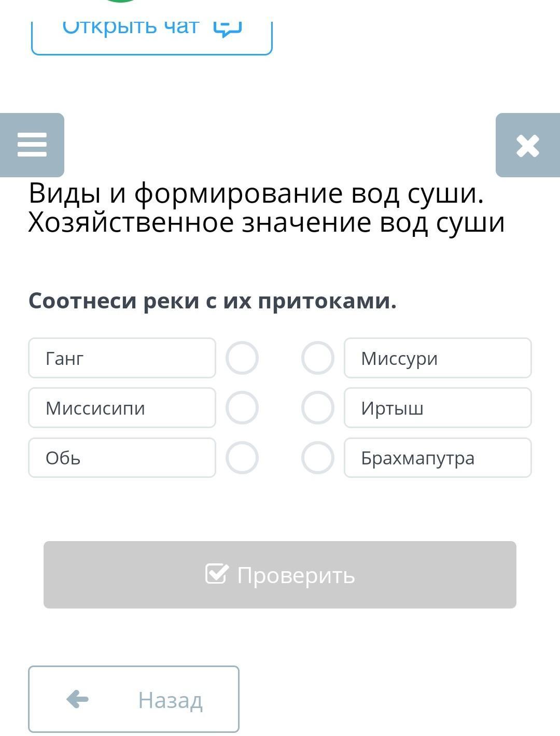Screen dimensions: 560x736
Task: Click the Миссисипи river box
Action: tap(122, 408)
